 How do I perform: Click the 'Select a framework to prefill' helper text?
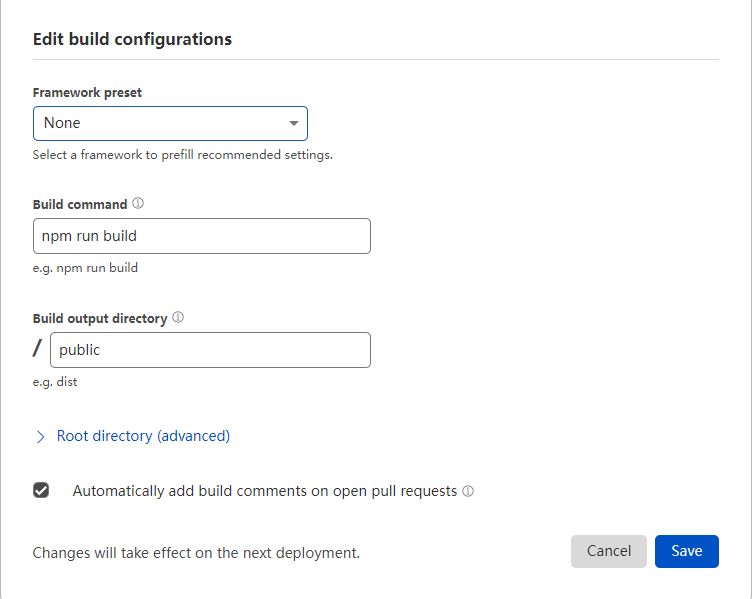[182, 155]
